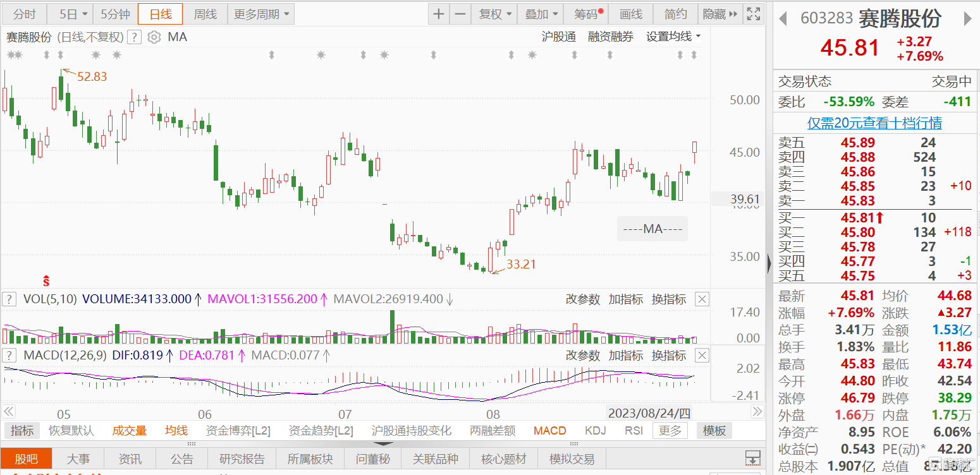
Task: Toggle the KDJ indicator
Action: pyautogui.click(x=595, y=431)
